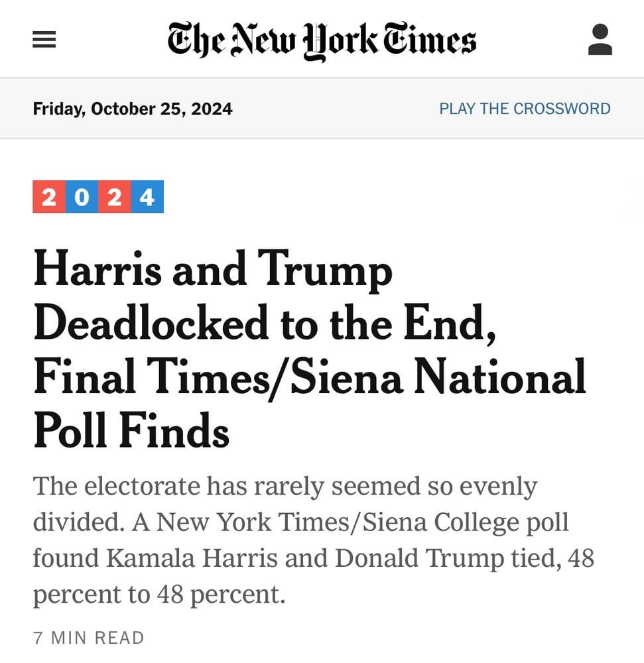Open the Play the Crossword link
The height and width of the screenshot is (663, 644).
click(525, 109)
